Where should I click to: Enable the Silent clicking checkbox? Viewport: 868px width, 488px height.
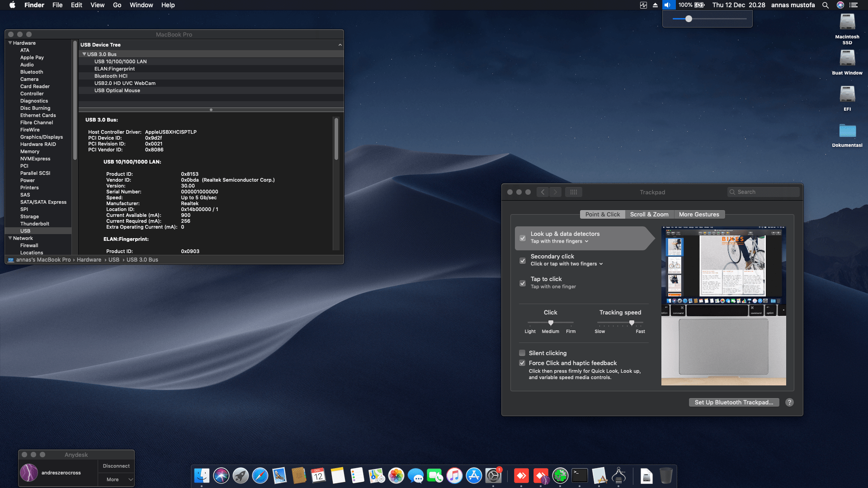522,353
